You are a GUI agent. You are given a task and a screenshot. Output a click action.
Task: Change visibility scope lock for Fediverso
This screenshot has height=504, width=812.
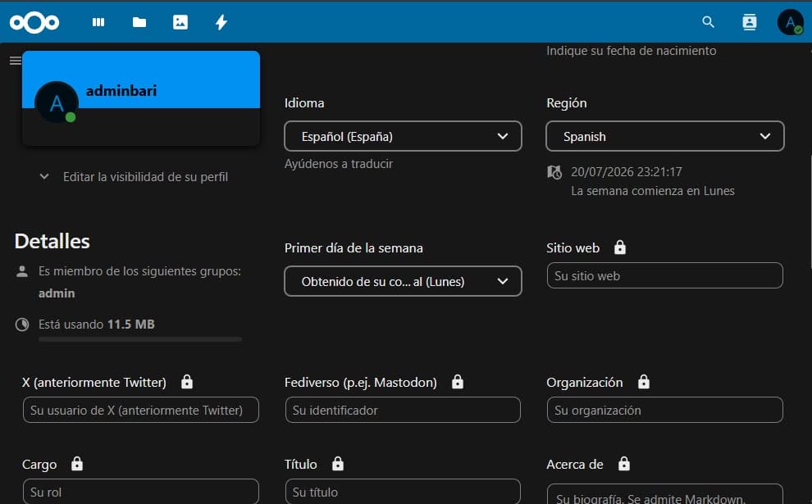[x=458, y=382]
